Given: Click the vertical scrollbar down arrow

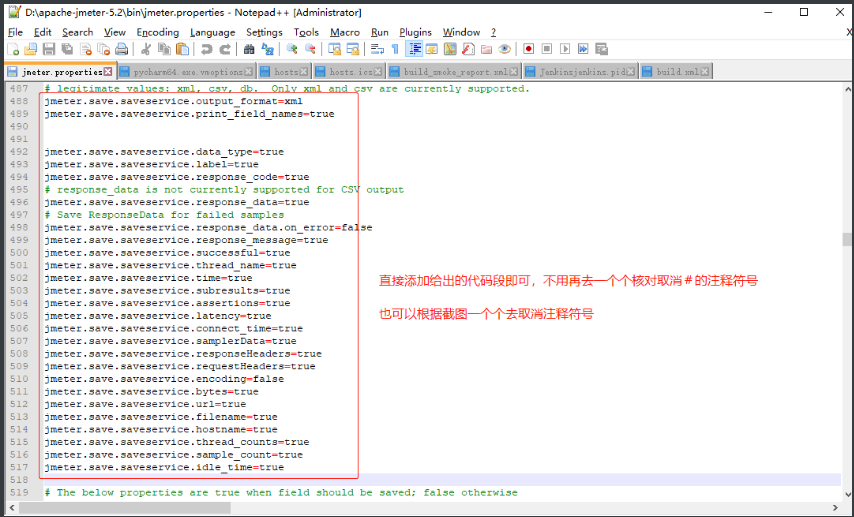Looking at the screenshot, I should [847, 495].
